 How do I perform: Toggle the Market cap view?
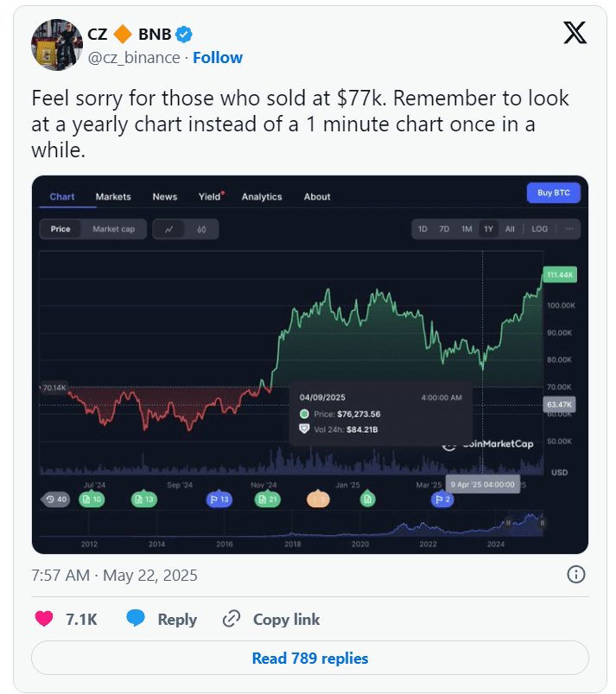[x=114, y=229]
